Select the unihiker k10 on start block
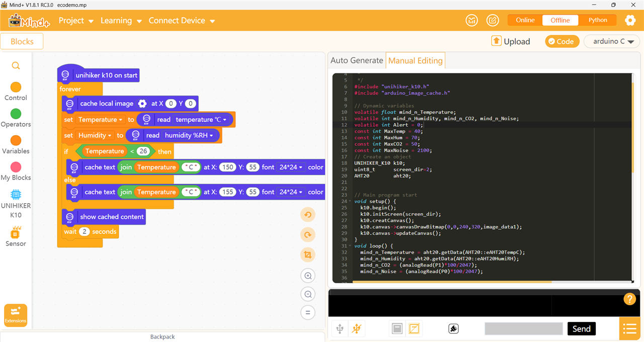This screenshot has width=644, height=342. [99, 75]
